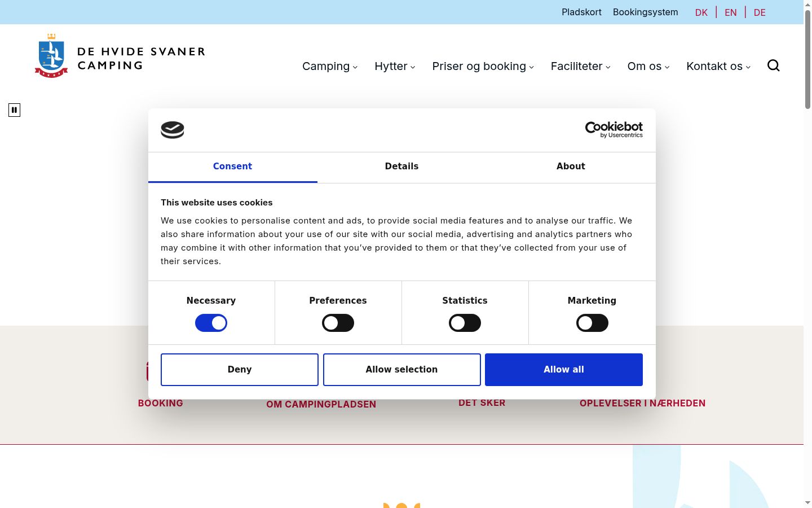812x508 pixels.
Task: Enable Marketing cookies switch
Action: (592, 323)
